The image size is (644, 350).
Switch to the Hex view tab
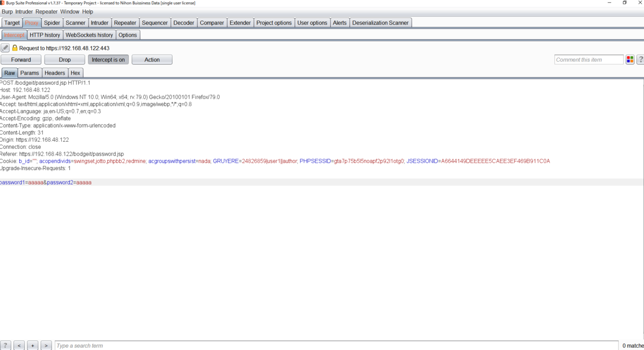[x=75, y=73]
